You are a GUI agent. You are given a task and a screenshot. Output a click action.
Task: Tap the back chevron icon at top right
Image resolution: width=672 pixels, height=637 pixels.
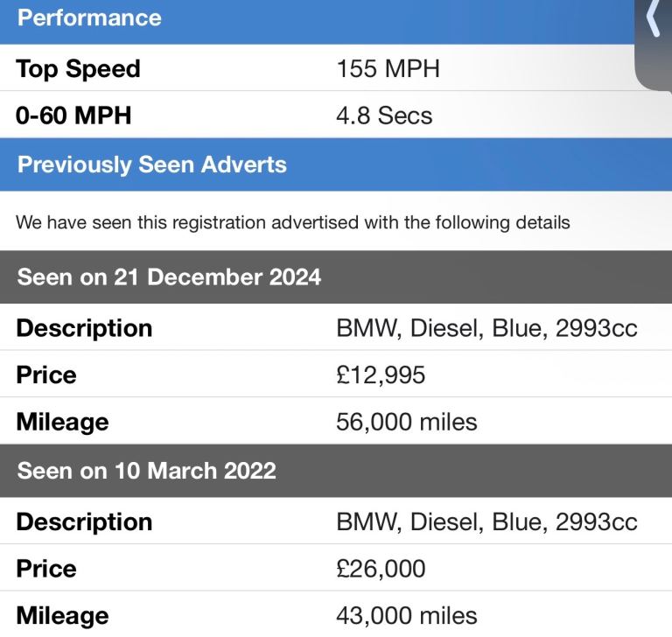point(653,18)
